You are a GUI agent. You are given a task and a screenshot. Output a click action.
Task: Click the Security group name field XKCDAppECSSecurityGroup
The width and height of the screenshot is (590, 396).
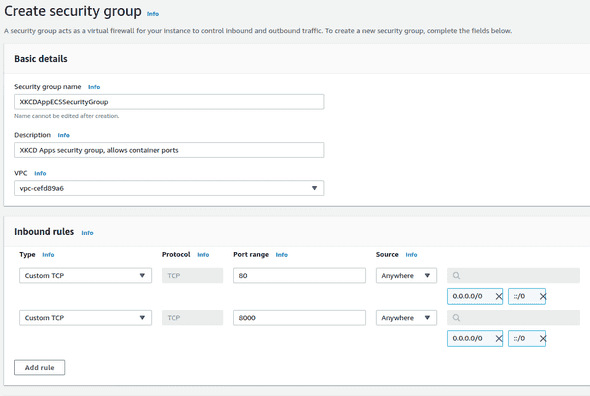click(x=169, y=102)
